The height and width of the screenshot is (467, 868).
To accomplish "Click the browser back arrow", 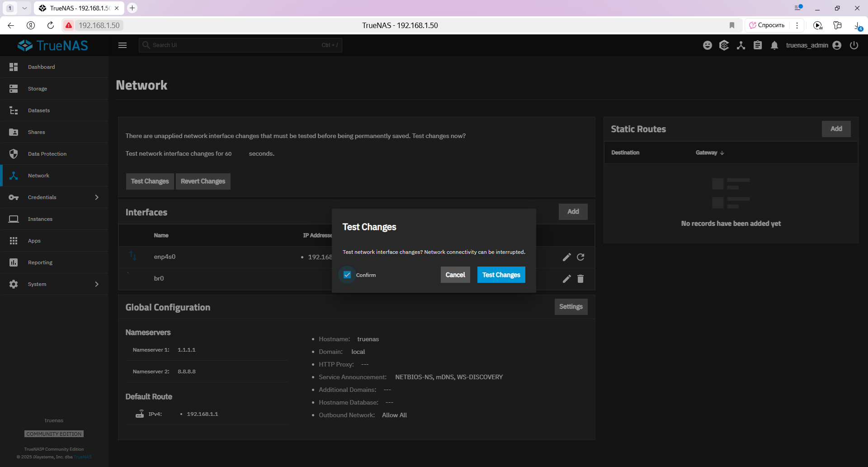I will click(x=11, y=25).
